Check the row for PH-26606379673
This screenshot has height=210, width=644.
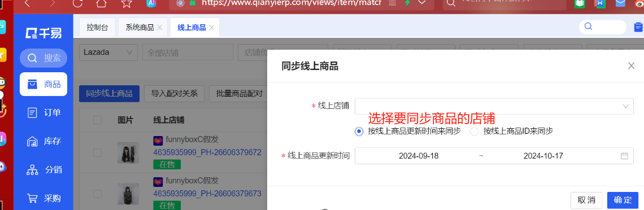point(97,194)
